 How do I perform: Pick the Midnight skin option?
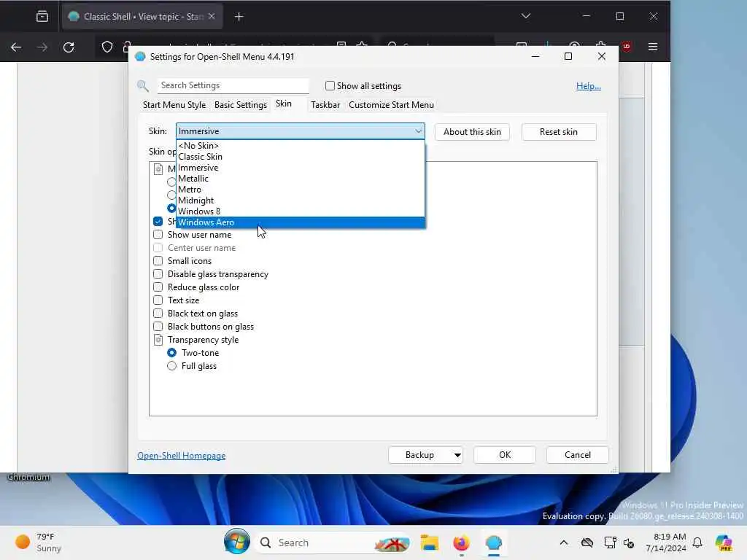click(301, 201)
